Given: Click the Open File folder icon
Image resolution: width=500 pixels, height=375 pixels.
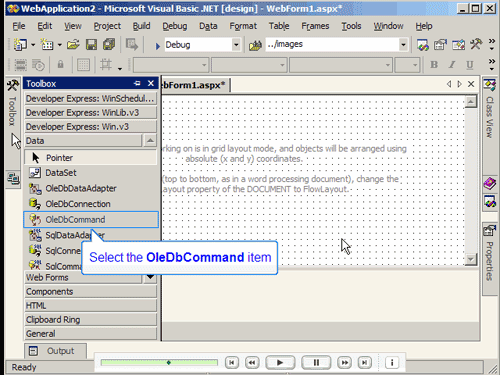Looking at the screenshot, I should point(73,44).
